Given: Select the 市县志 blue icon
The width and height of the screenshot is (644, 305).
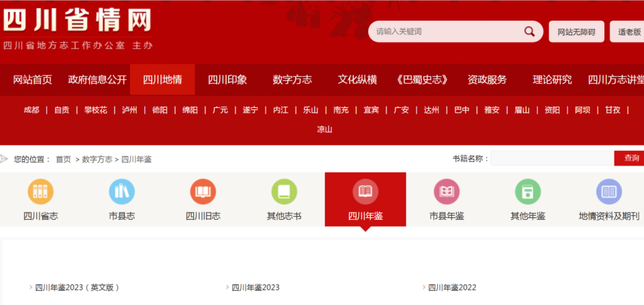Looking at the screenshot, I should (121, 192).
